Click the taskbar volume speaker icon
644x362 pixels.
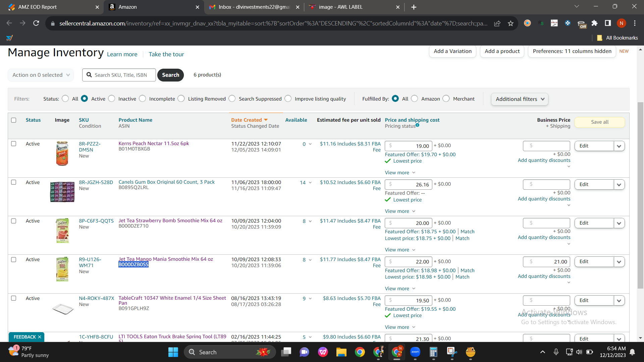tap(579, 352)
